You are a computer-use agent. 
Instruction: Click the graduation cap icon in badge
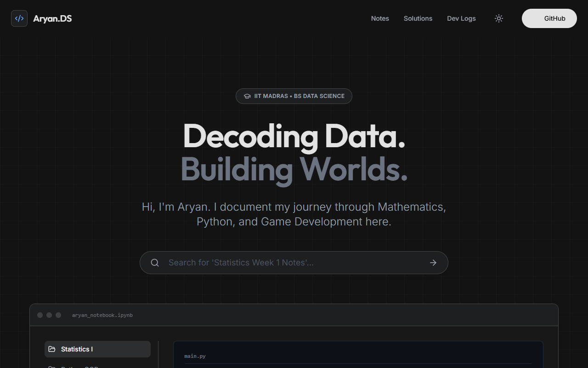coord(247,96)
